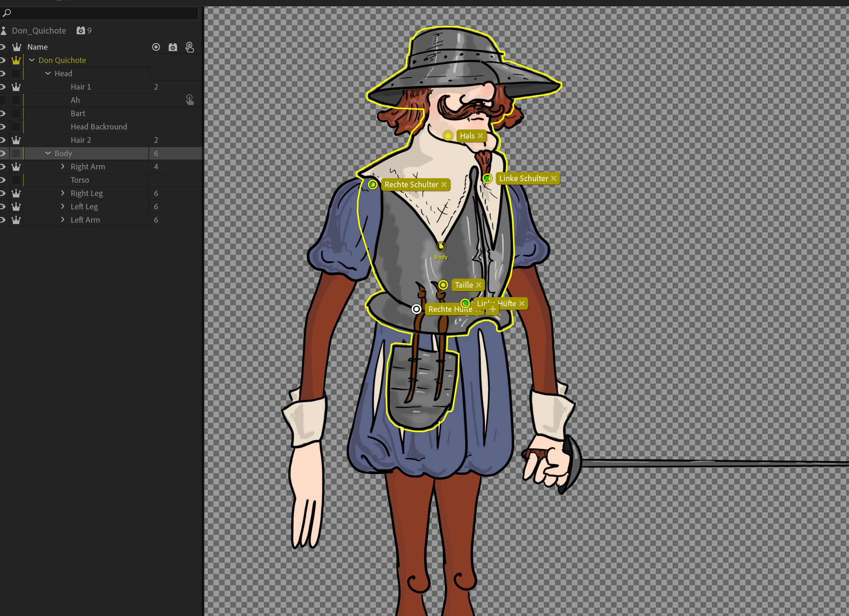This screenshot has width=849, height=616.
Task: Click the Rechte Hüfte white handle circle
Action: click(416, 309)
